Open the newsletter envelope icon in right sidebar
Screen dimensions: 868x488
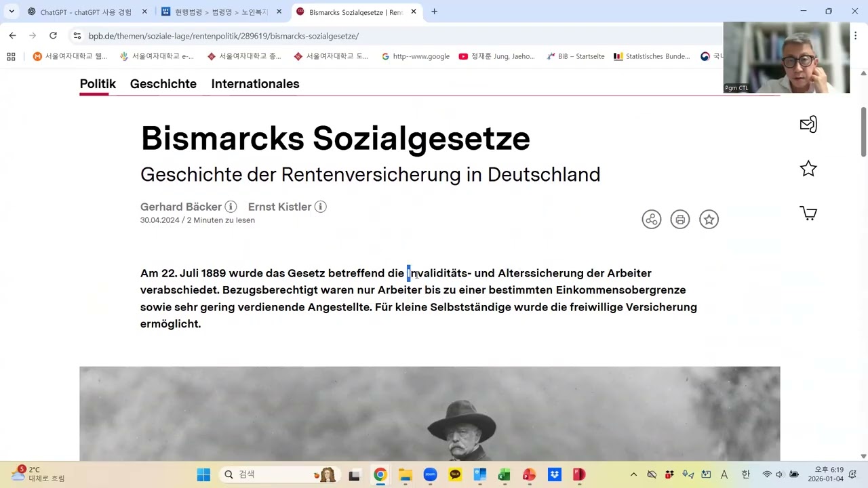point(808,124)
